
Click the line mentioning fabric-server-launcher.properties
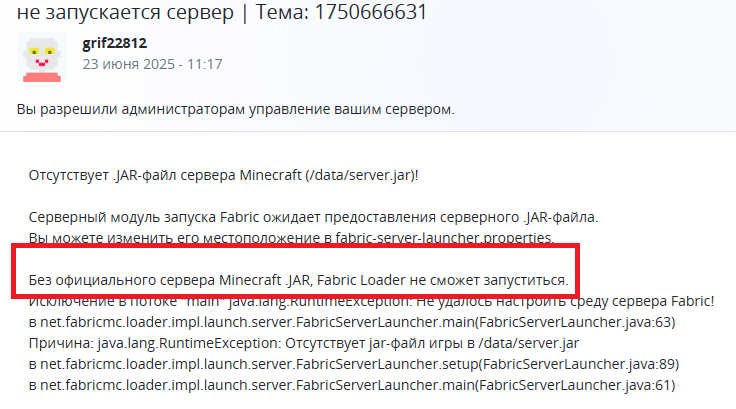click(291, 238)
